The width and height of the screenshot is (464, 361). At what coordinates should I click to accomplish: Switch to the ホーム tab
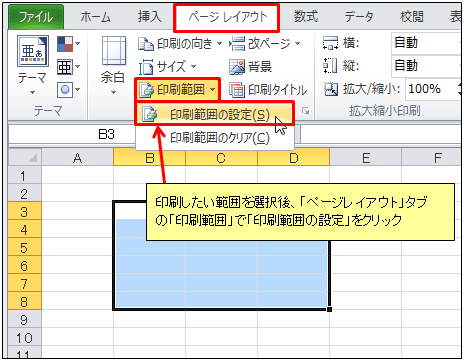pyautogui.click(x=95, y=17)
